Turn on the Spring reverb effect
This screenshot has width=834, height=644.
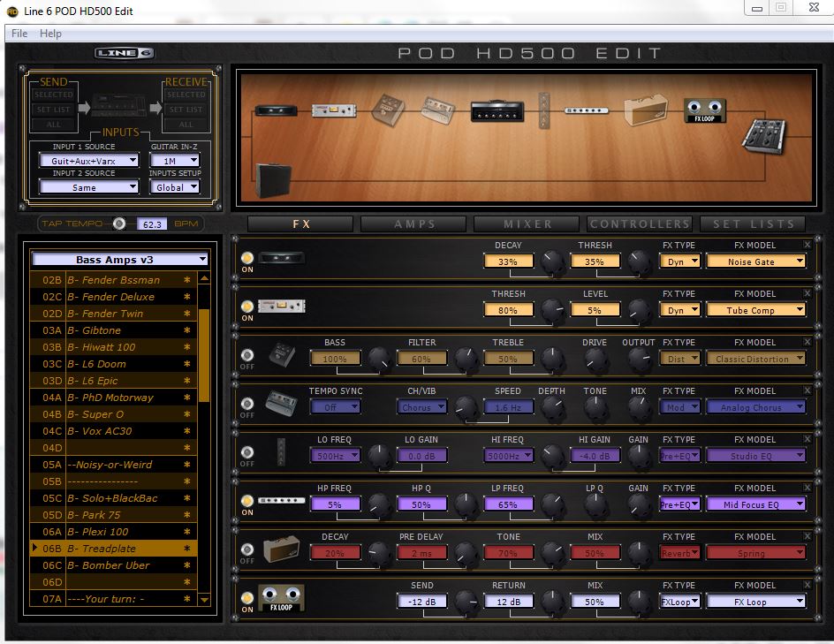tap(247, 549)
